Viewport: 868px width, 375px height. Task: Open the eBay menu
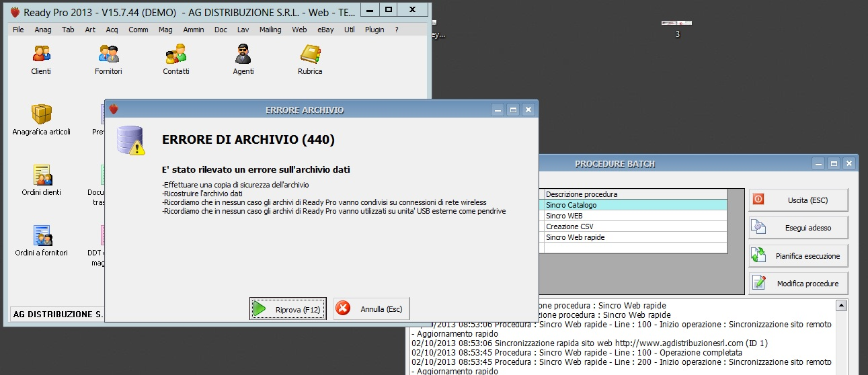[325, 30]
